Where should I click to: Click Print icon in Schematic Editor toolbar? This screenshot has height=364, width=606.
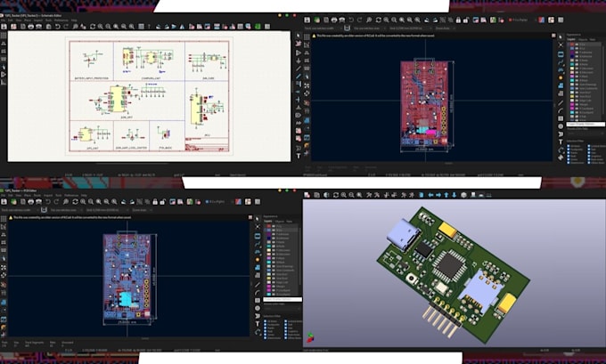click(x=31, y=26)
